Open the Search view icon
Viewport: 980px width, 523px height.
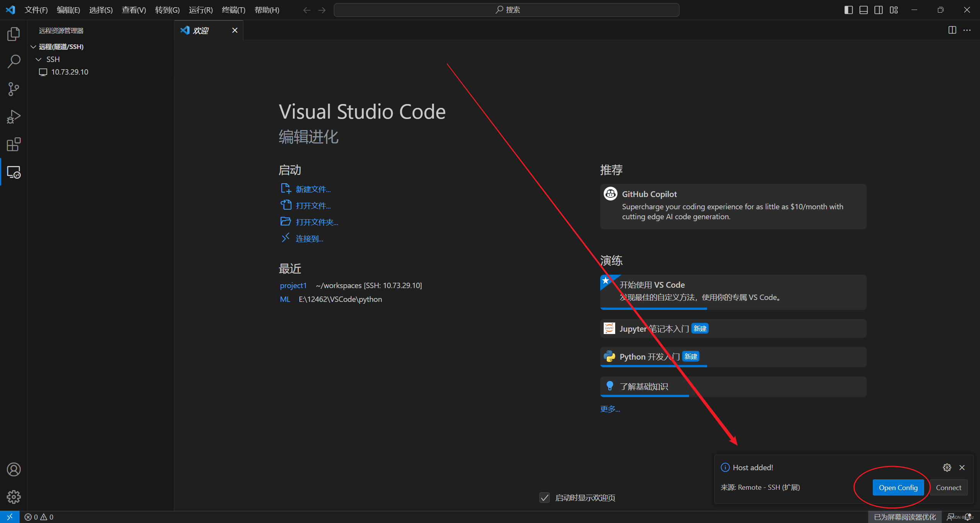coord(14,61)
